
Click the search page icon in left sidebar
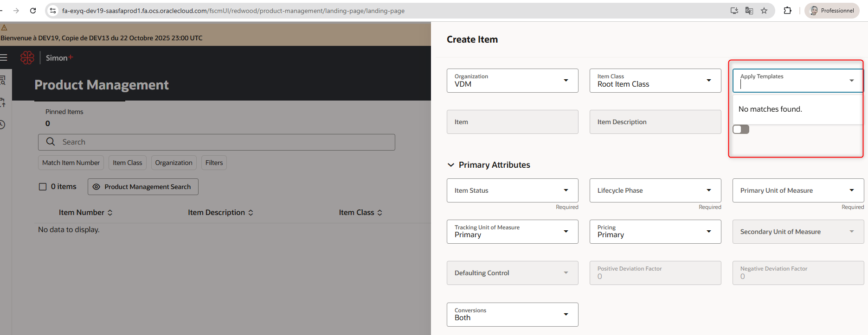[3, 81]
